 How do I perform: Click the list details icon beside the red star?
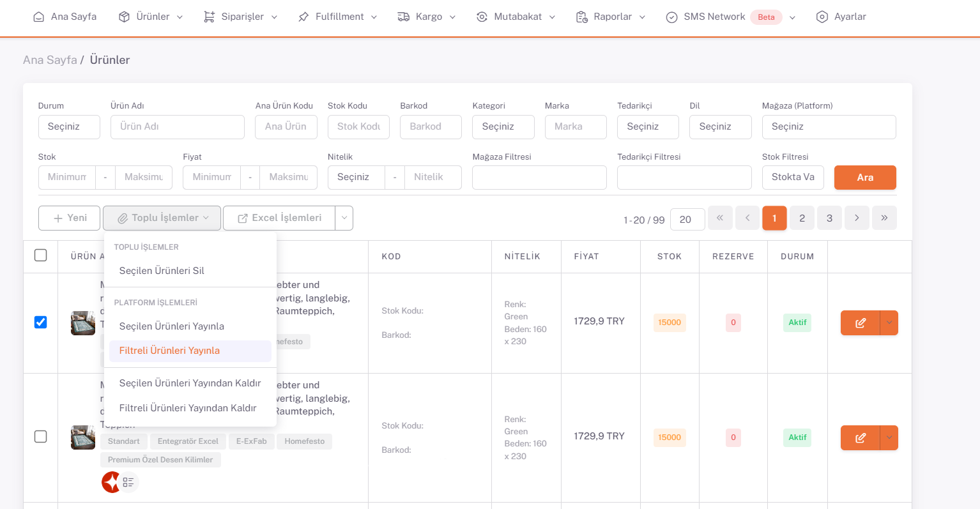coord(129,482)
